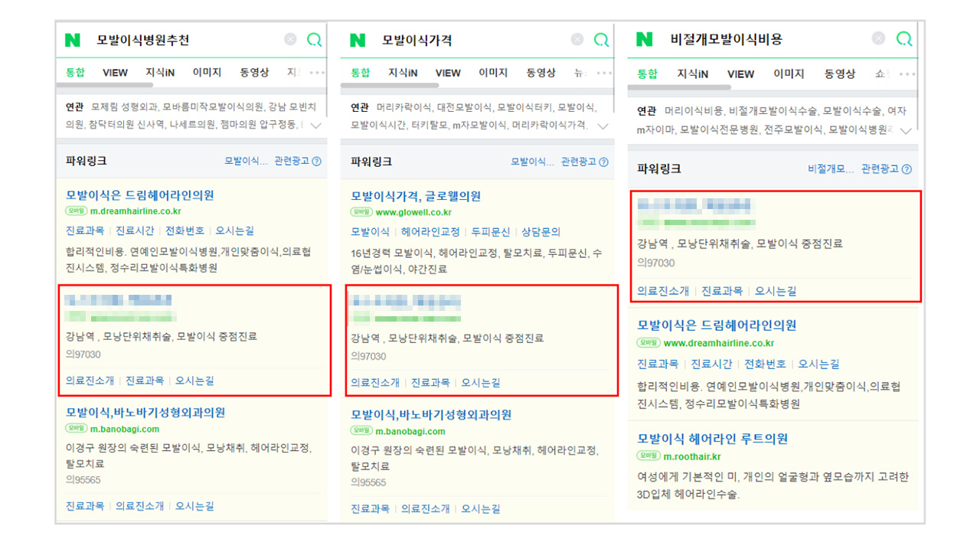The width and height of the screenshot is (980, 536).
Task: Open 진료시간 under the www.dreamhairline.co.kr ad
Action: pos(711,364)
